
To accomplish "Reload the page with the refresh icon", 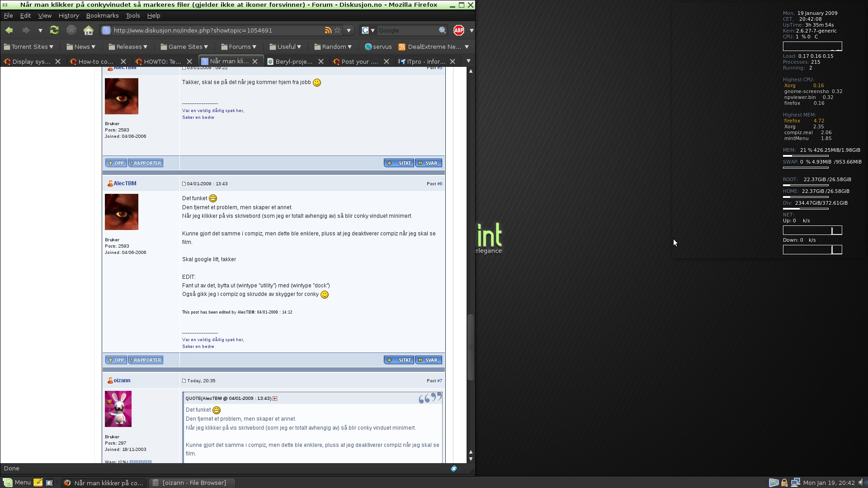I will point(54,30).
